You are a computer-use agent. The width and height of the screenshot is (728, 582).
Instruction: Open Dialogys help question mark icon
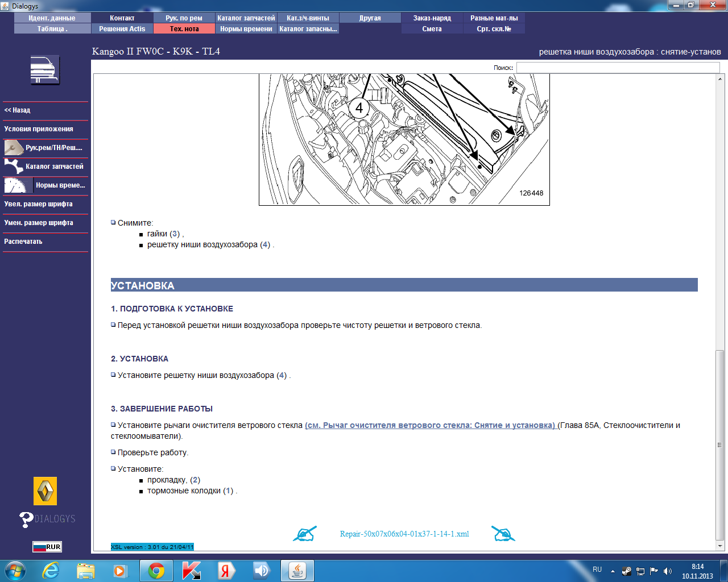coord(26,519)
